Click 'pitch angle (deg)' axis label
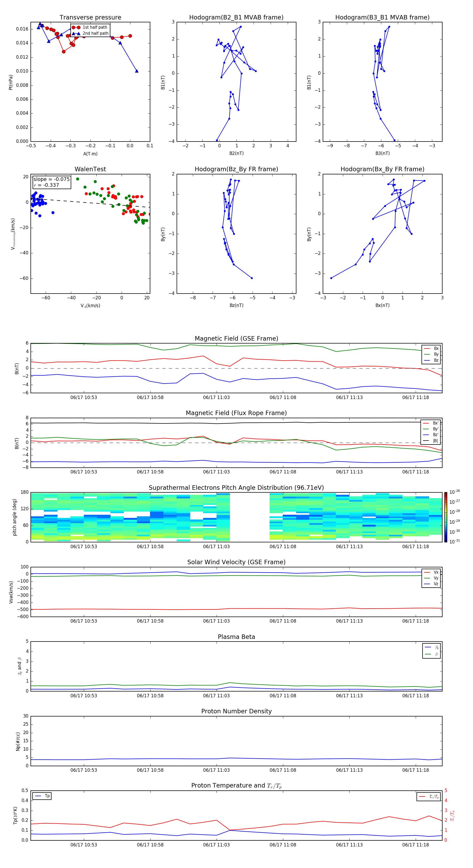Viewport: 473px width, 868px height. 15,517
